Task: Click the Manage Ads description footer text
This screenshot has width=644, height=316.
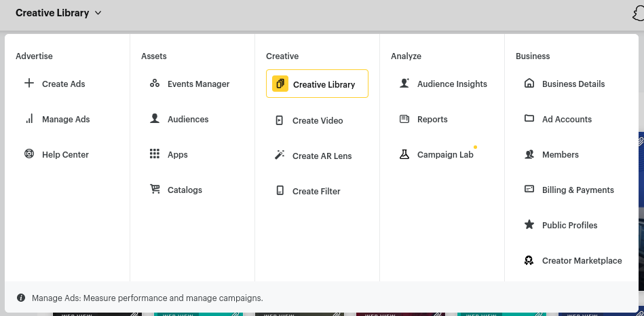Action: [147, 298]
